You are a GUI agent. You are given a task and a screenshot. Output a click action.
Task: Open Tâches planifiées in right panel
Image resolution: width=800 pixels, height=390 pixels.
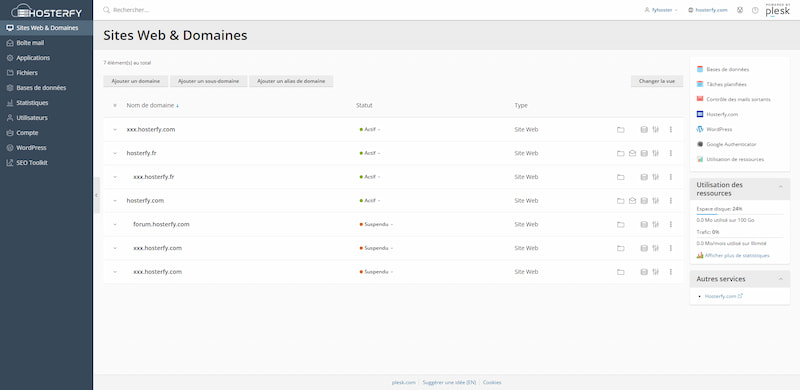(727, 84)
